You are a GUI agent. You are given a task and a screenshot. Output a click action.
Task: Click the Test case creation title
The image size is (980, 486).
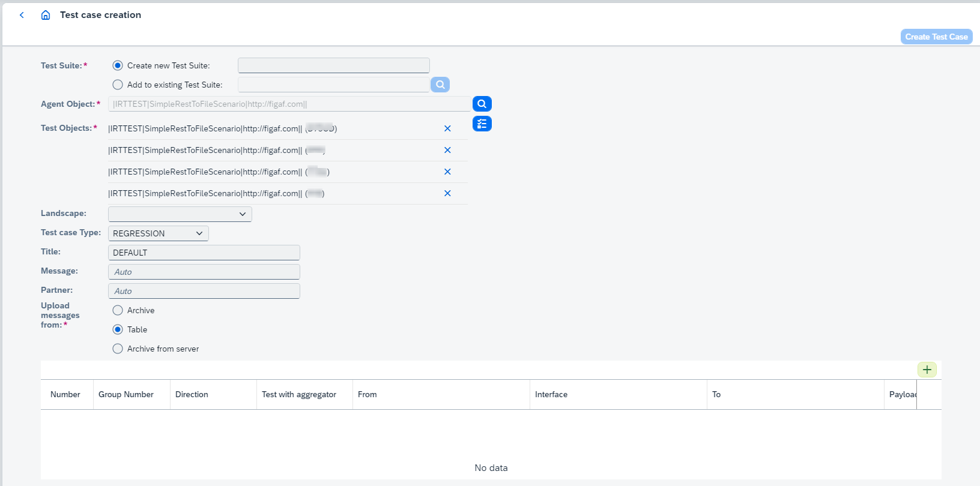coord(101,15)
